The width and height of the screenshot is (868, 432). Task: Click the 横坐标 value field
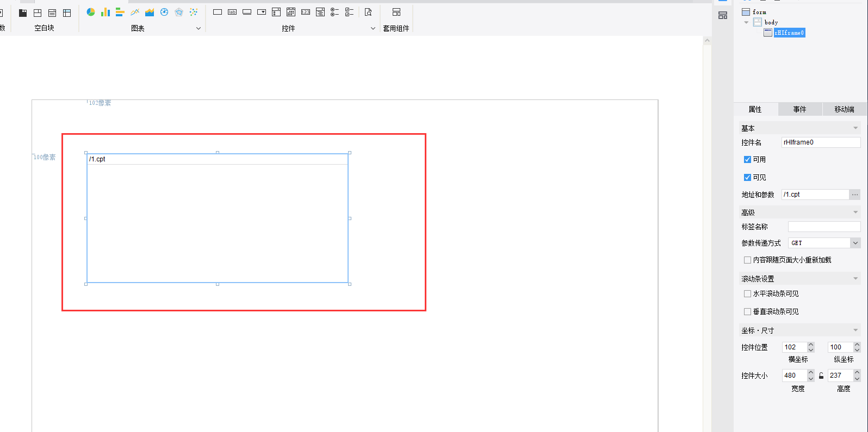tap(794, 347)
